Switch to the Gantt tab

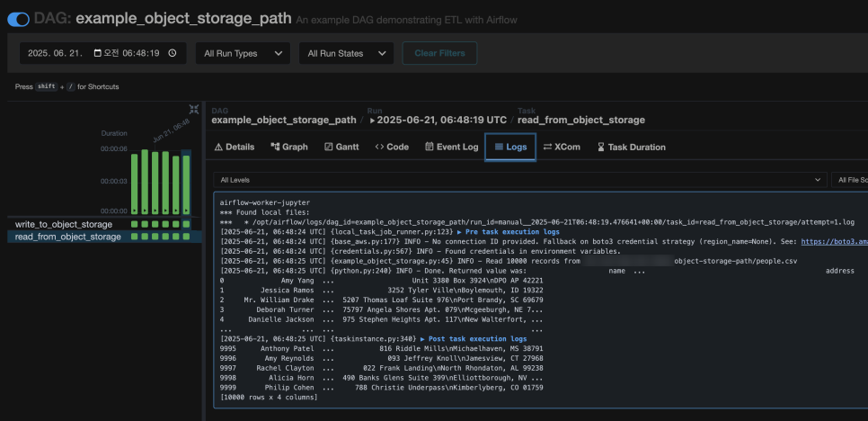pyautogui.click(x=341, y=147)
